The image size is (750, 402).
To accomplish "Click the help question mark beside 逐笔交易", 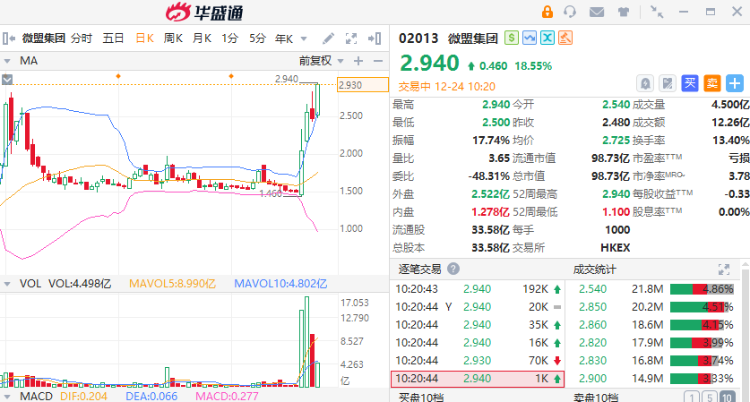I will 453,268.
